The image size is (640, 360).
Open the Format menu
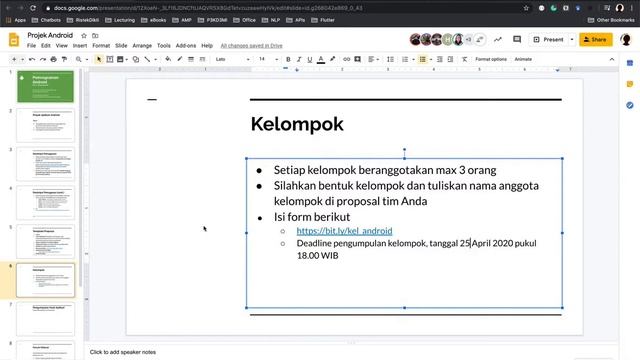coord(101,46)
